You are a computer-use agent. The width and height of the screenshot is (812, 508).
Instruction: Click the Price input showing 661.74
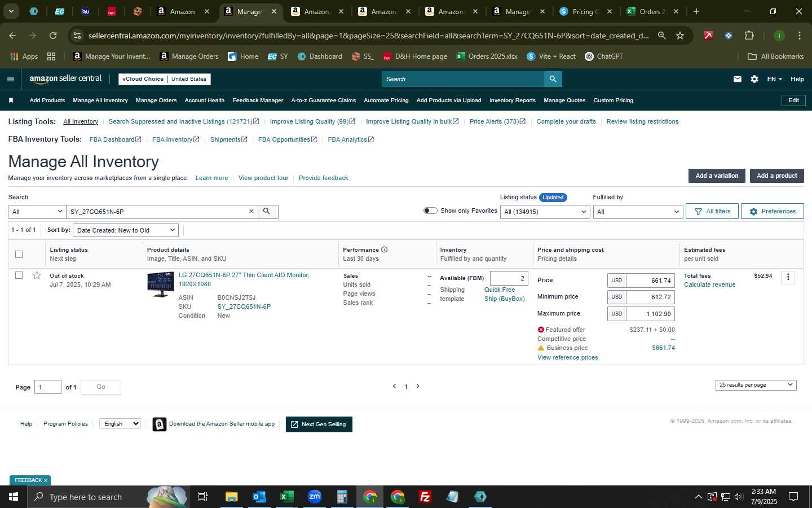tap(650, 281)
